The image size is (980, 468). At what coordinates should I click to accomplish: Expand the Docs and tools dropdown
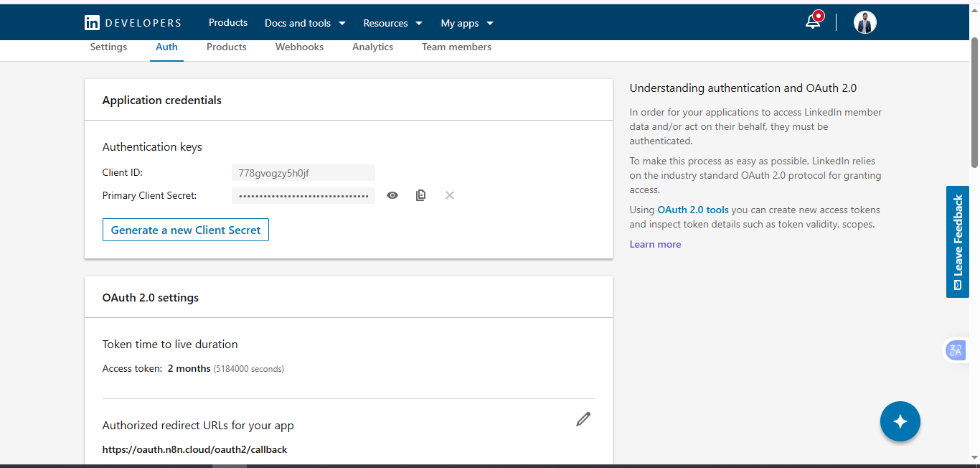click(305, 23)
